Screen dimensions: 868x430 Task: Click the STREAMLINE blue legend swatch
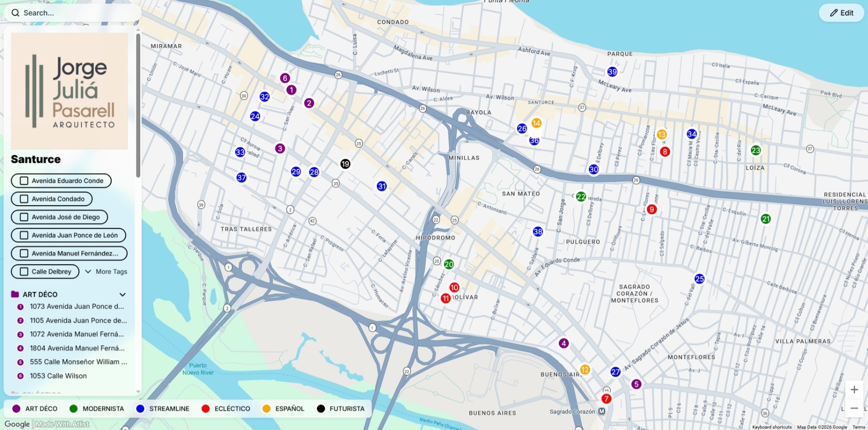click(x=140, y=409)
